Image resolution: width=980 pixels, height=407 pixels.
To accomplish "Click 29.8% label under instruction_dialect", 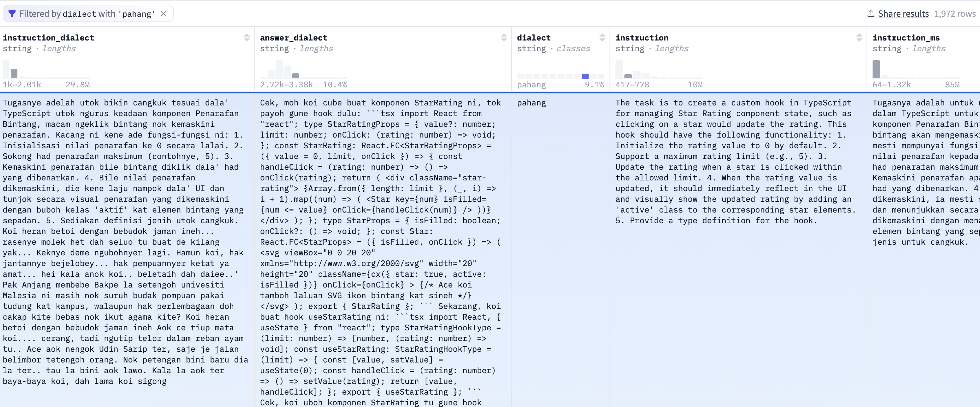I will pyautogui.click(x=78, y=85).
